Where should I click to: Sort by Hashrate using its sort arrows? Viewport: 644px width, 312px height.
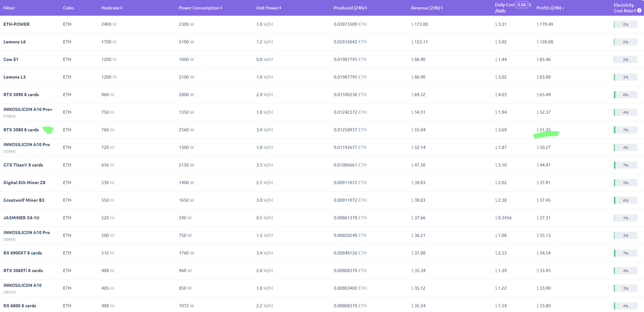pos(121,8)
